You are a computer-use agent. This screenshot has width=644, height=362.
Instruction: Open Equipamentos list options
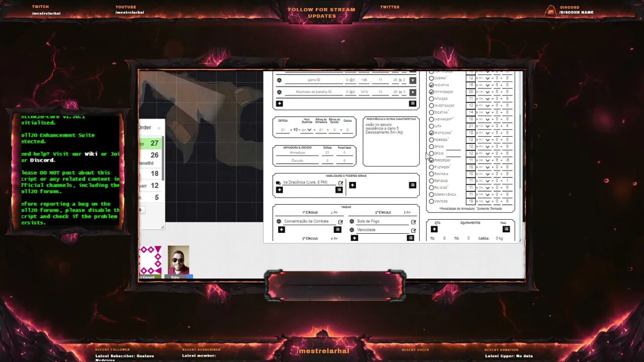click(506, 229)
